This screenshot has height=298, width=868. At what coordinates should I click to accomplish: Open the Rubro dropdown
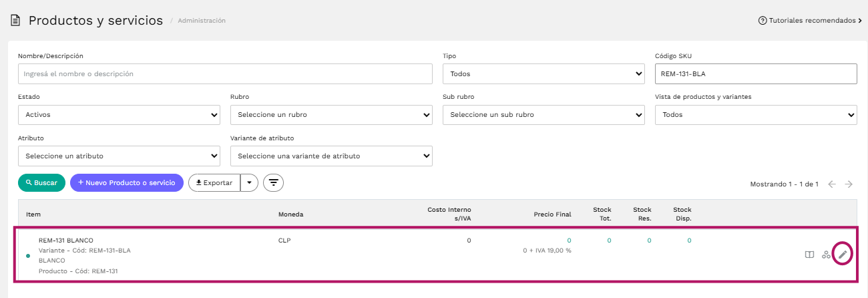[331, 114]
